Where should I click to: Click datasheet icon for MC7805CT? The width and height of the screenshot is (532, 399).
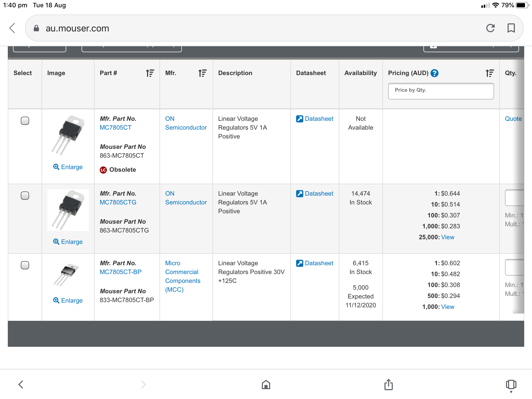(300, 119)
